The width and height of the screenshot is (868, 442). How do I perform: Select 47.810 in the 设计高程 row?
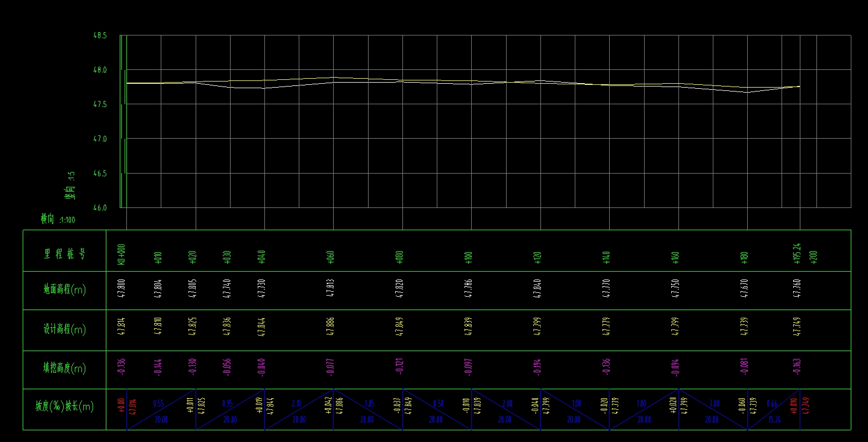(158, 327)
